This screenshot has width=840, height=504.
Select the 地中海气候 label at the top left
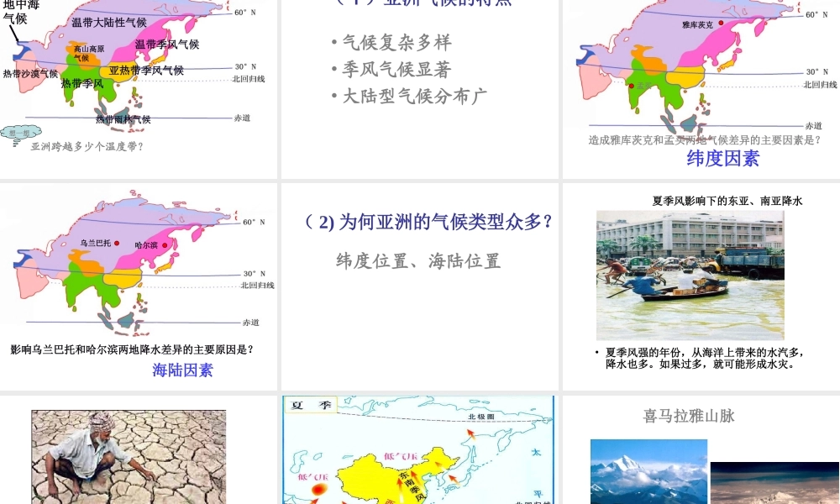coord(20,11)
